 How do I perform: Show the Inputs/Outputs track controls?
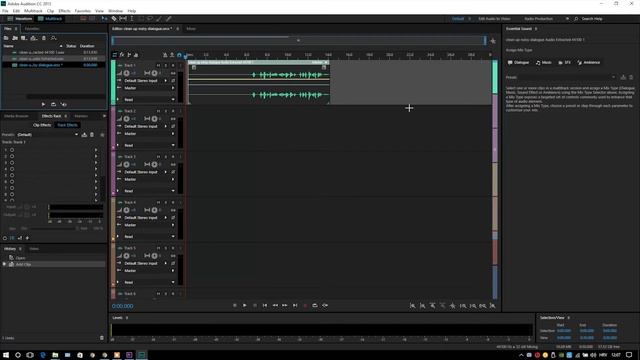point(115,55)
